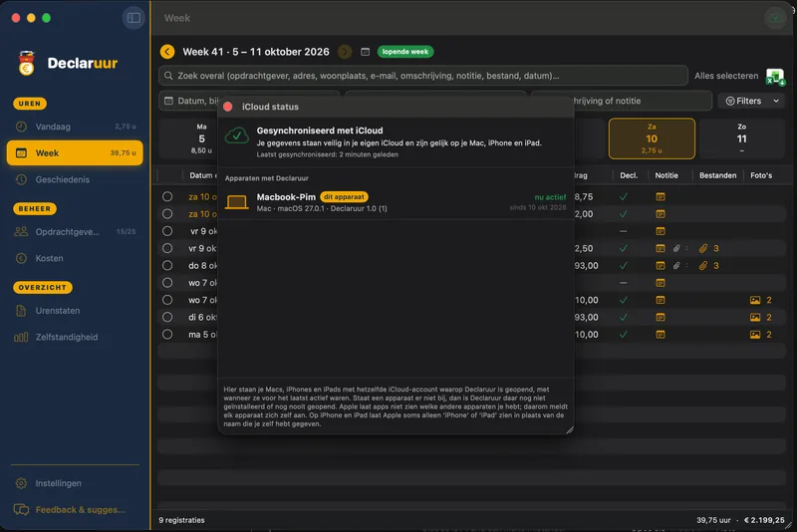Select the first vr 9 row radio
Image resolution: width=797 pixels, height=532 pixels.
point(167,231)
